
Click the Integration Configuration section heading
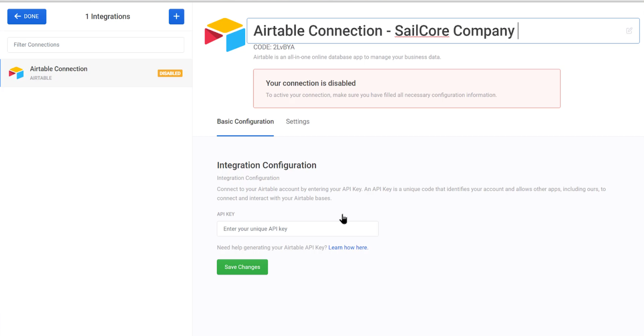pyautogui.click(x=266, y=165)
